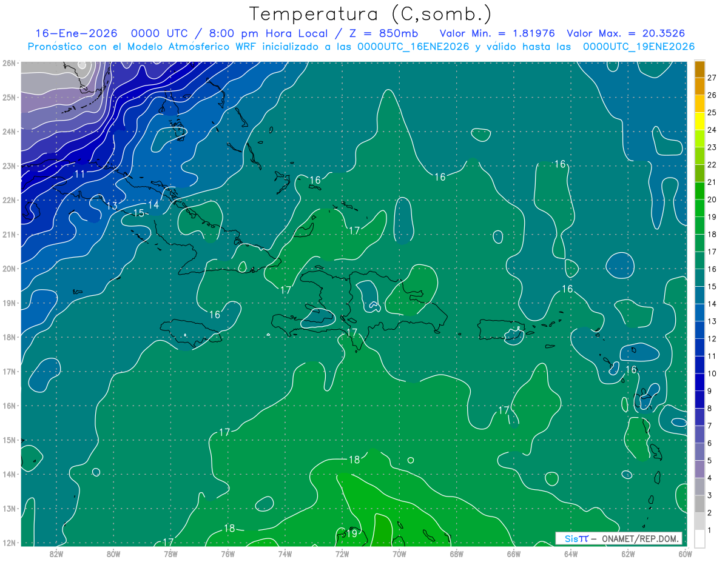728x562 pixels.
Task: Click the "0000UTC_19ENE2026" valid-until time
Action: pyautogui.click(x=639, y=47)
